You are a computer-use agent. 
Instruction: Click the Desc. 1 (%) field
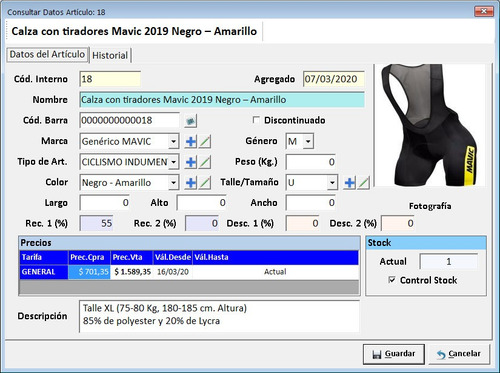coord(303,223)
